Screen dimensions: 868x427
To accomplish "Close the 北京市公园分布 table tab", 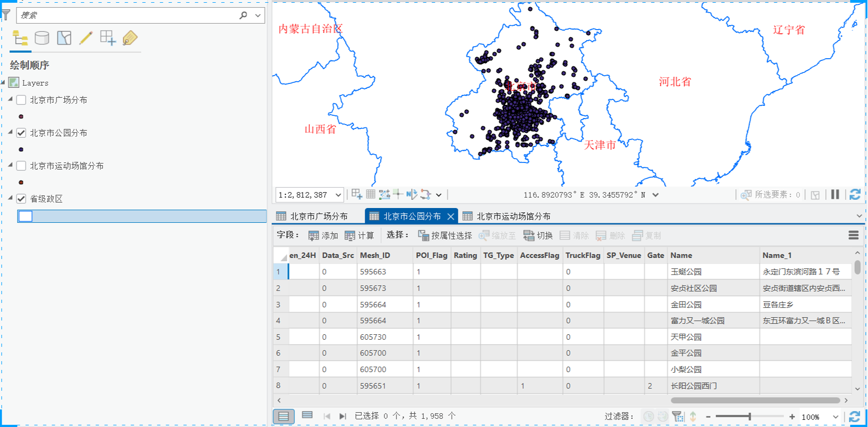I will (x=451, y=216).
